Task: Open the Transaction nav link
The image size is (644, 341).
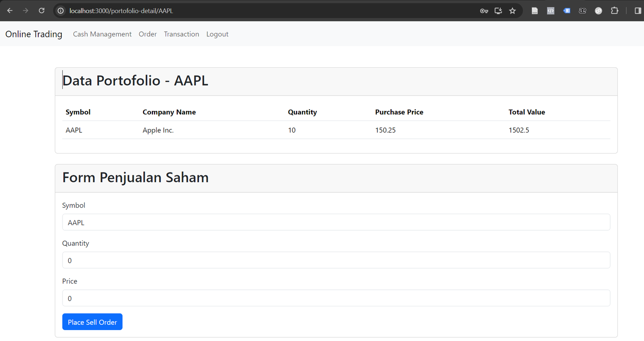Action: tap(182, 34)
